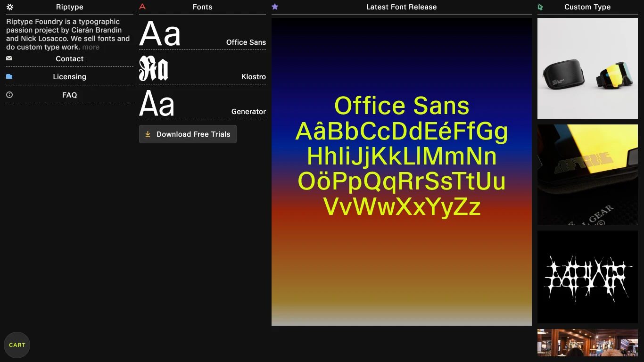Click the Riptype column header
The width and height of the screenshot is (644, 362).
tap(70, 7)
